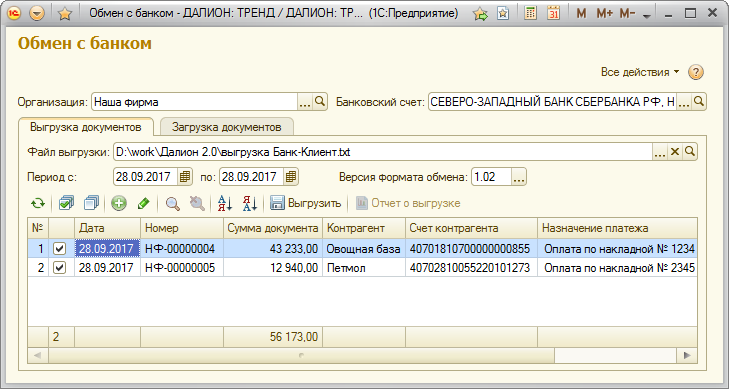
Task: Add a new document with green plus
Action: coord(119,203)
